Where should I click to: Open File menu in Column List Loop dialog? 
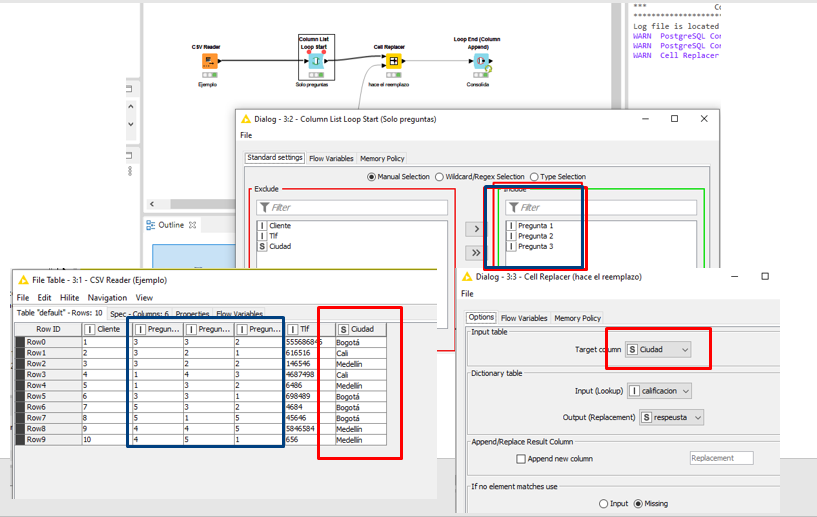(x=246, y=136)
